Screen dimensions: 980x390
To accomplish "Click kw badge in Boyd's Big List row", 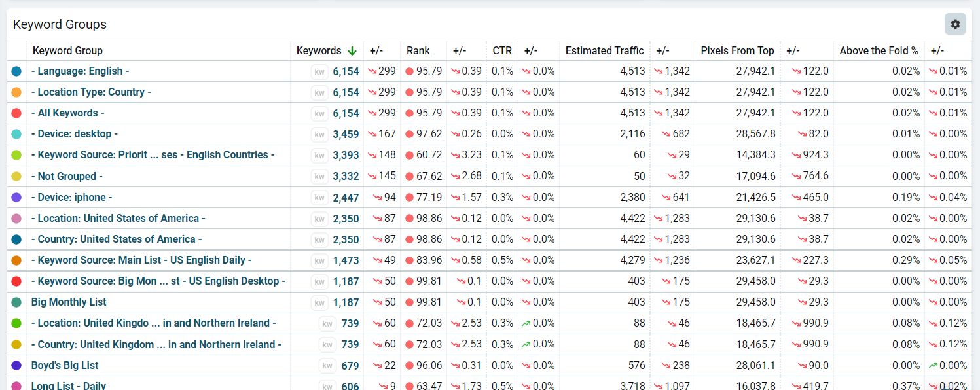I will pos(328,365).
